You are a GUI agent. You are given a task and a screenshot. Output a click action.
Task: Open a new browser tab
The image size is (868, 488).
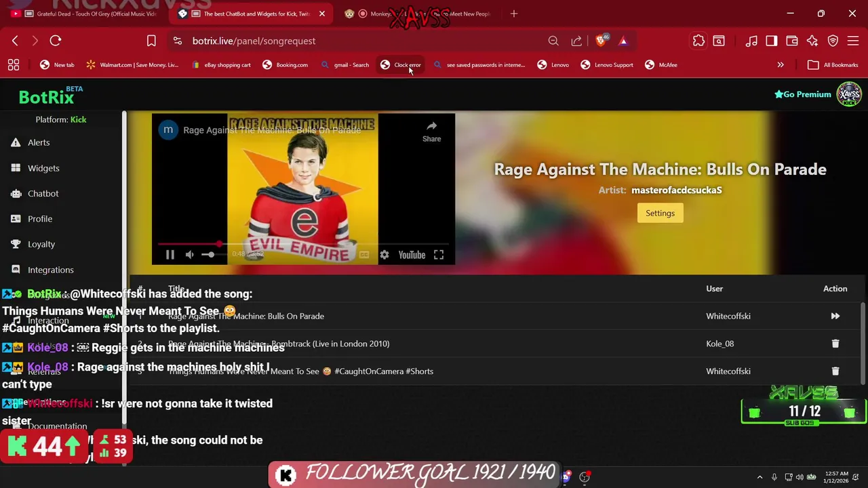[x=514, y=14]
